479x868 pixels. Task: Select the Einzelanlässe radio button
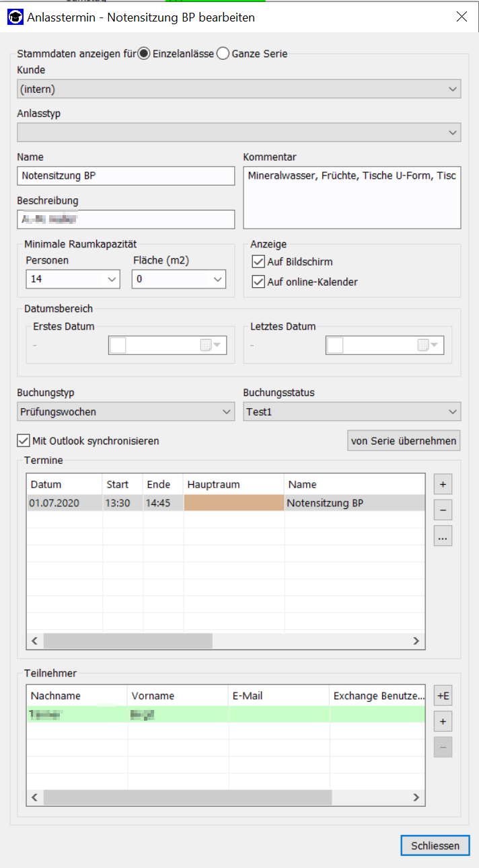point(144,54)
